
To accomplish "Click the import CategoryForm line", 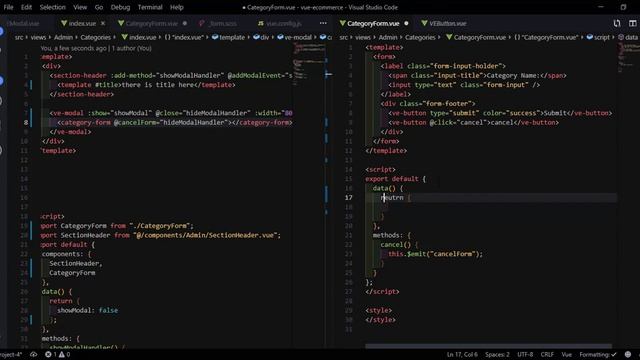I will tap(117, 226).
